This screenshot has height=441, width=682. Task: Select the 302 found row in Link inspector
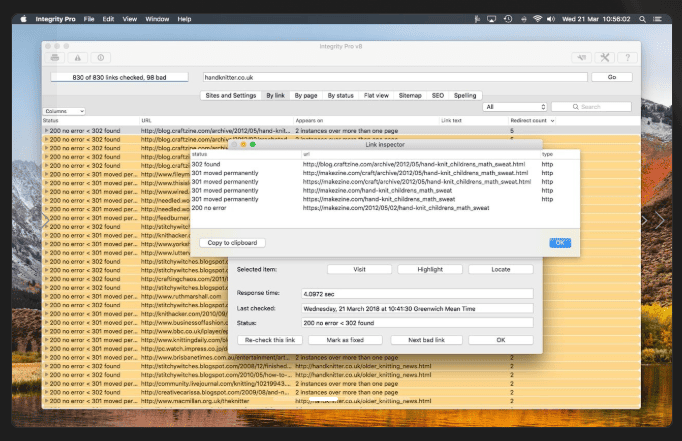point(385,164)
